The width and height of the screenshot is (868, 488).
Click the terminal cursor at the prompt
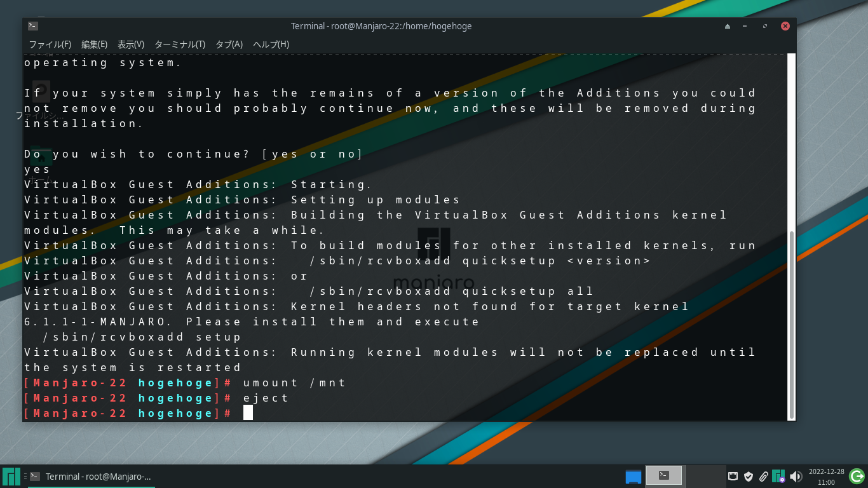point(248,413)
